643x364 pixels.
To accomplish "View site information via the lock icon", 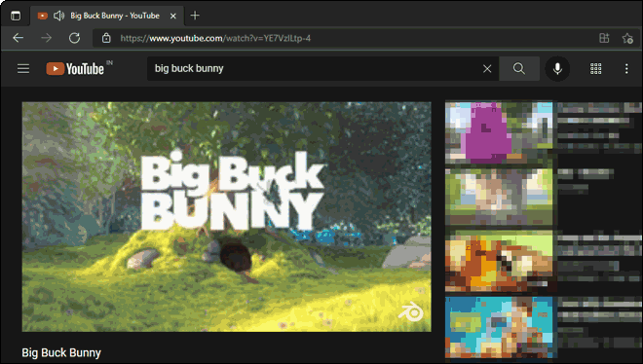I will tap(106, 38).
